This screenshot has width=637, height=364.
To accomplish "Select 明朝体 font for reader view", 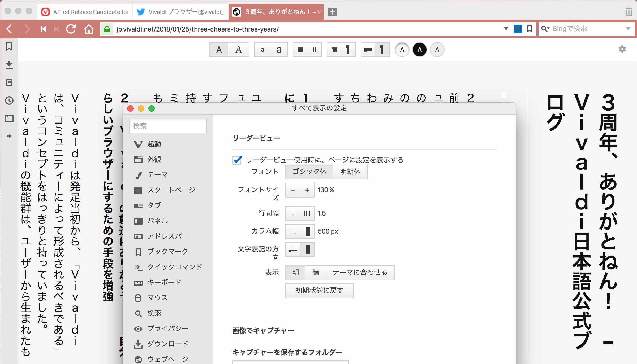I will (350, 172).
